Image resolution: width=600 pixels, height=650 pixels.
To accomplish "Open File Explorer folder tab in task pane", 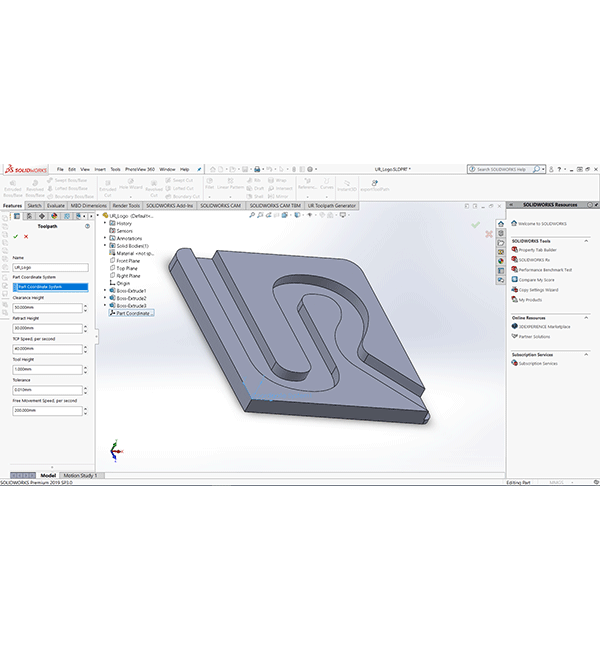I will point(501,243).
